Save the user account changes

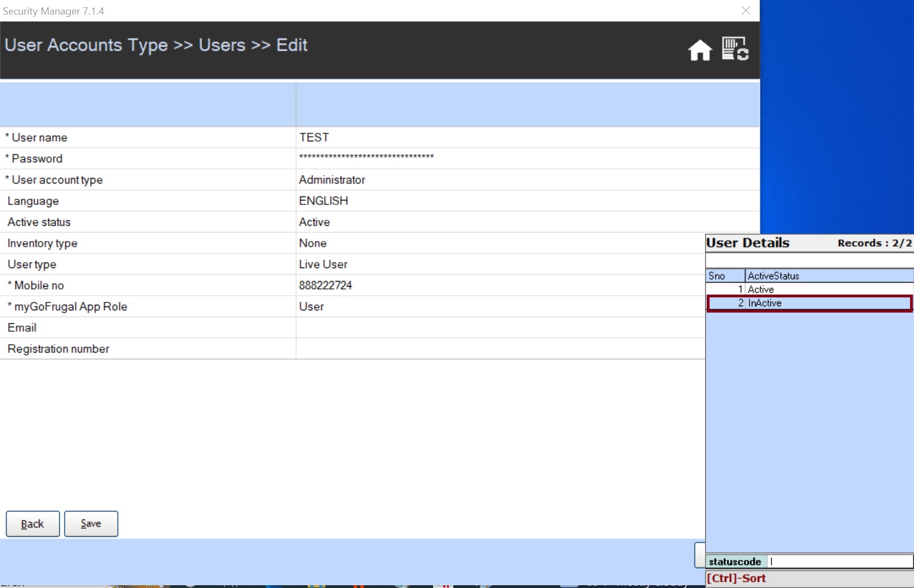coord(91,524)
